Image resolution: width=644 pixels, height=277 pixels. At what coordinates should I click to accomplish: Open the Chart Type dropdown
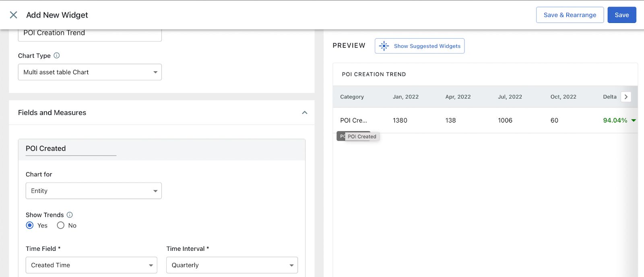(x=90, y=72)
